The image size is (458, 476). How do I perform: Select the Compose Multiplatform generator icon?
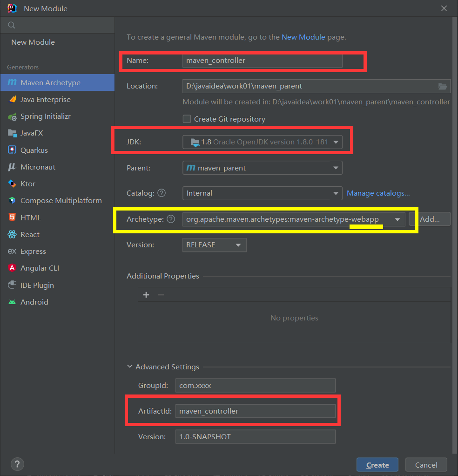click(x=13, y=201)
